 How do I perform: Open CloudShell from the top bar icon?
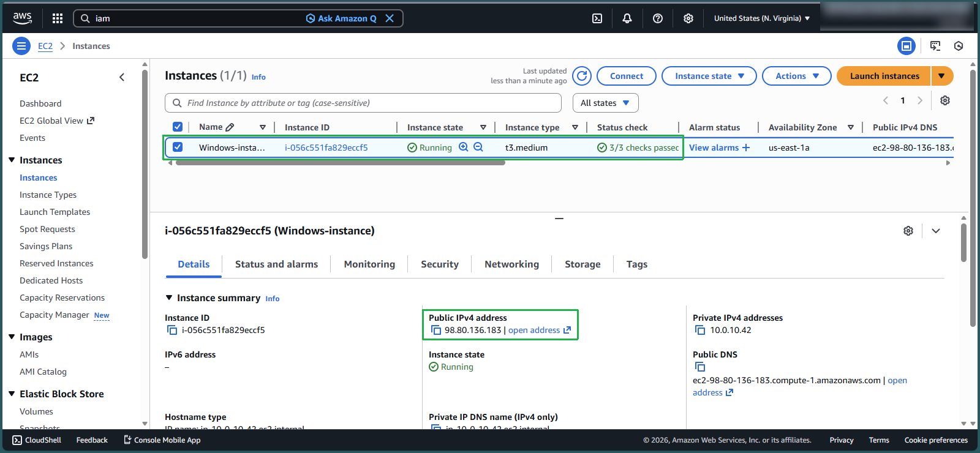point(597,18)
